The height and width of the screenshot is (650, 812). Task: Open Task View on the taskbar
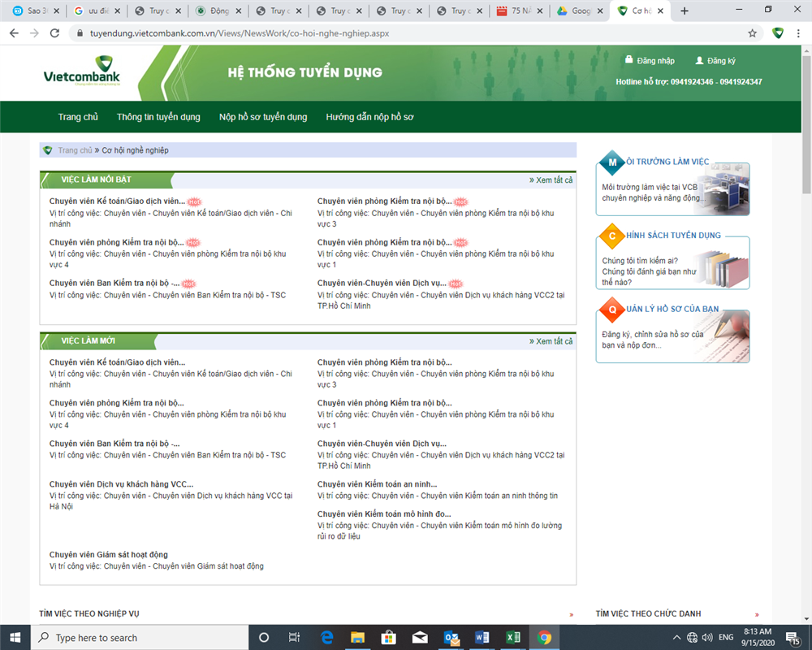click(294, 638)
